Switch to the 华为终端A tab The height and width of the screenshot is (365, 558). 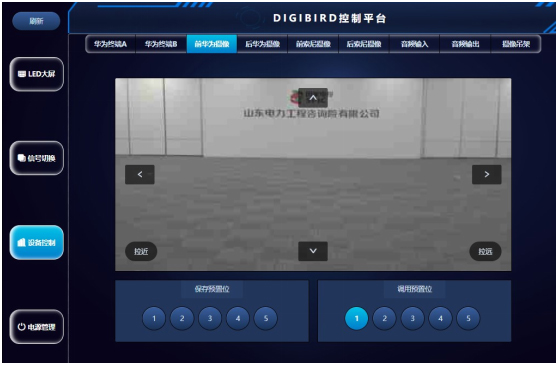(110, 44)
